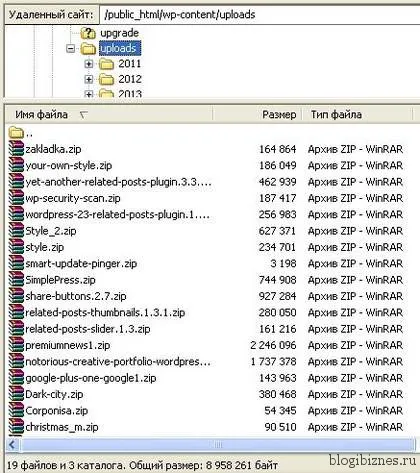
Task: Select the premiumnews1.zip archive icon
Action: point(16,345)
